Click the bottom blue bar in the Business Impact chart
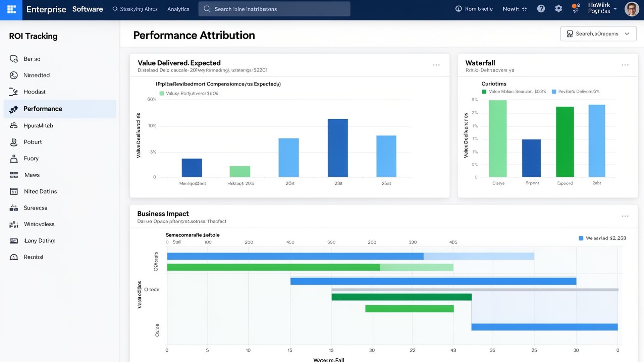Viewport: 644px width, 362px height. coord(544,327)
